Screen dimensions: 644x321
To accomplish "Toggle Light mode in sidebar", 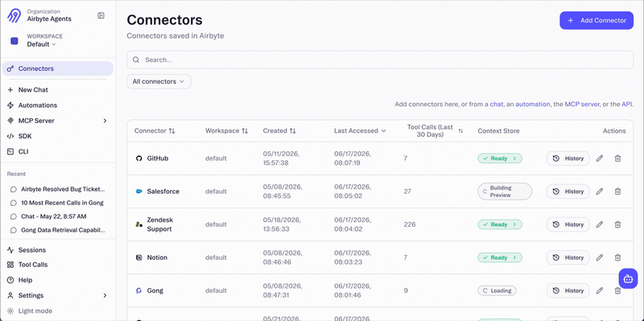I will click(x=30, y=311).
